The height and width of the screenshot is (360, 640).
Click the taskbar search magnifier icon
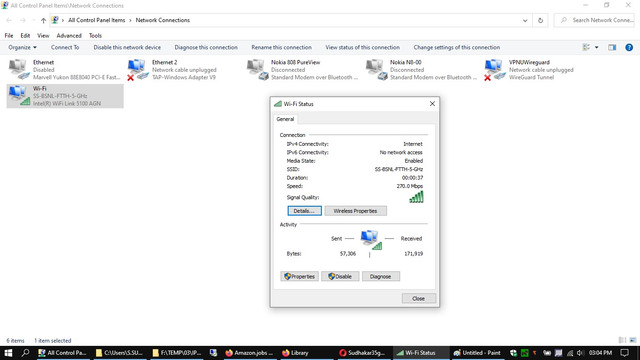[25, 353]
